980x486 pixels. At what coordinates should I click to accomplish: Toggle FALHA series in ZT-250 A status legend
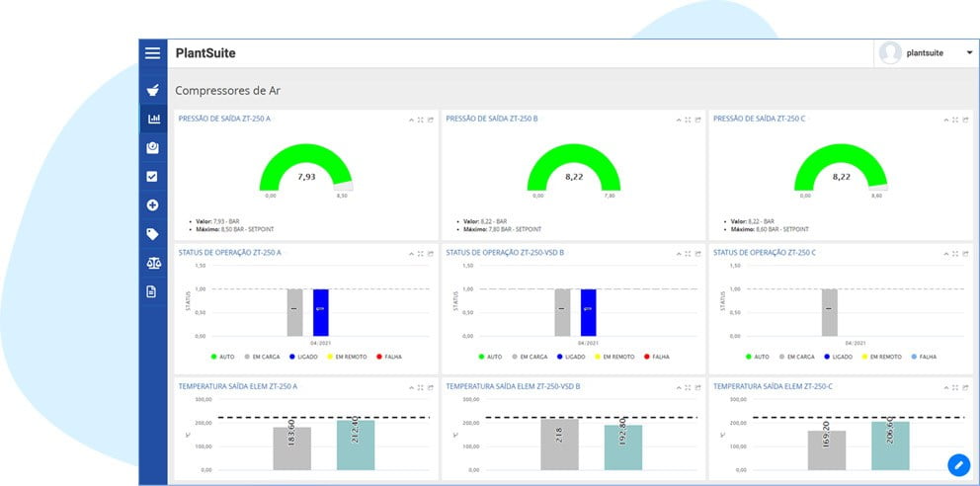(x=389, y=357)
